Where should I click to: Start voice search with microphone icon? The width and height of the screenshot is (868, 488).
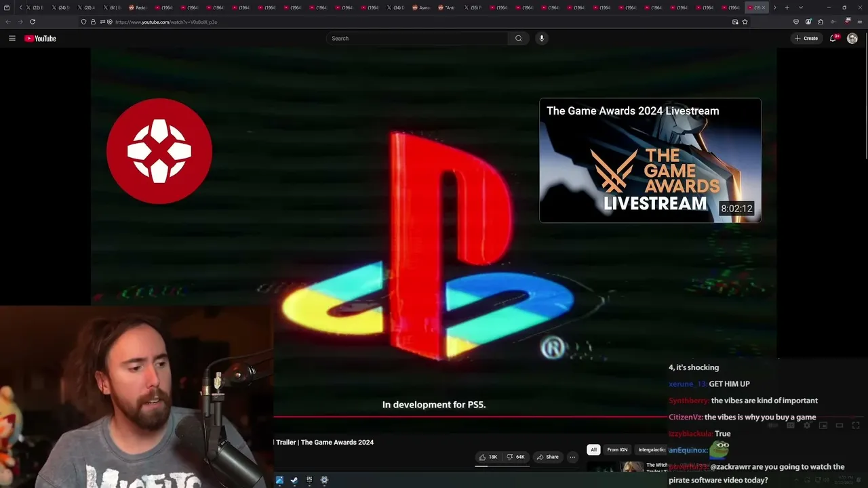point(541,39)
